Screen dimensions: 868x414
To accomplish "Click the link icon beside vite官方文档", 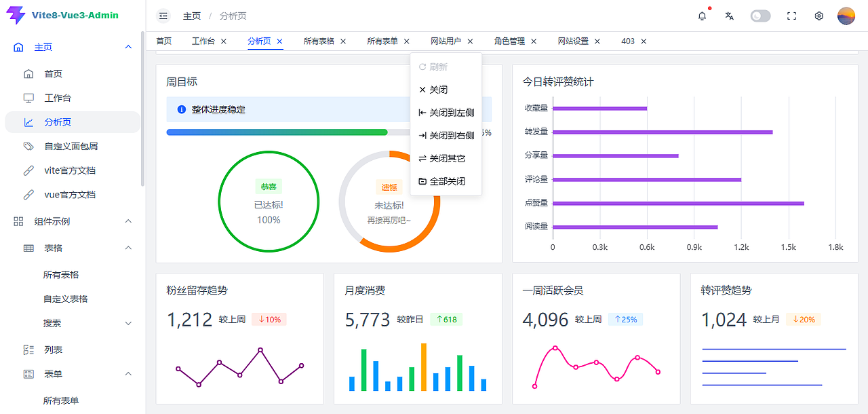I will [28, 170].
